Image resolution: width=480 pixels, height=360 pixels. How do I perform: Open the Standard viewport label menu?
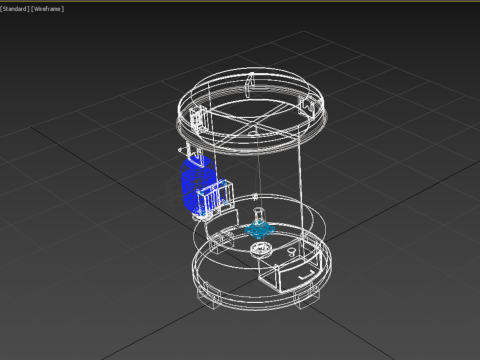click(15, 9)
